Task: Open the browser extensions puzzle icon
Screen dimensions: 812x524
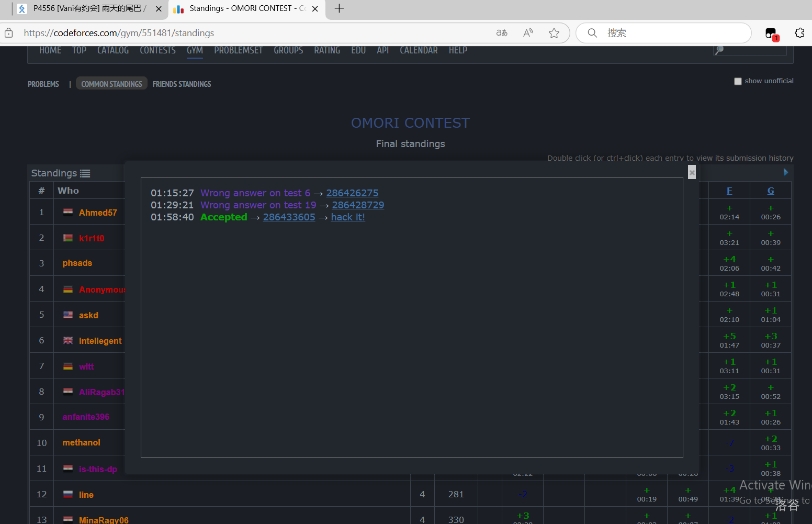Action: [799, 33]
